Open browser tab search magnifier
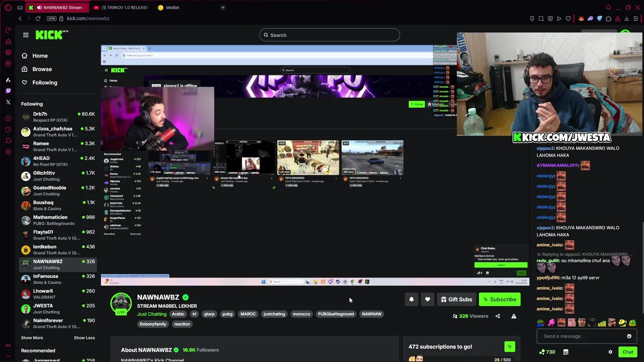 pyautogui.click(x=608, y=8)
